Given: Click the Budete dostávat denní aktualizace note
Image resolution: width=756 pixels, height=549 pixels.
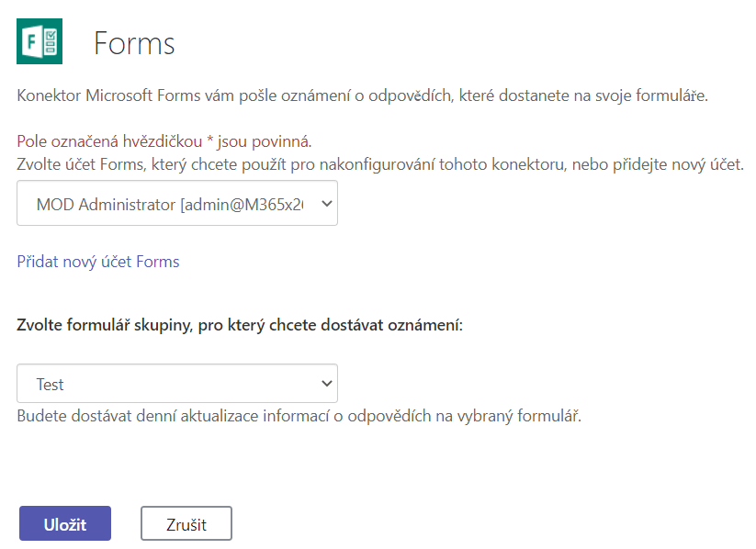Looking at the screenshot, I should [x=299, y=416].
